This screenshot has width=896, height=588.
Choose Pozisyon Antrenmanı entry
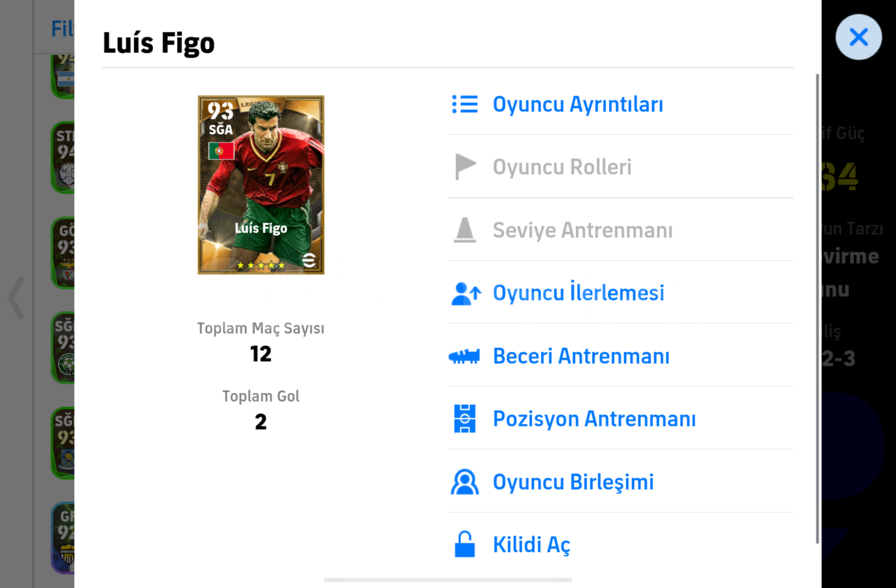click(594, 419)
